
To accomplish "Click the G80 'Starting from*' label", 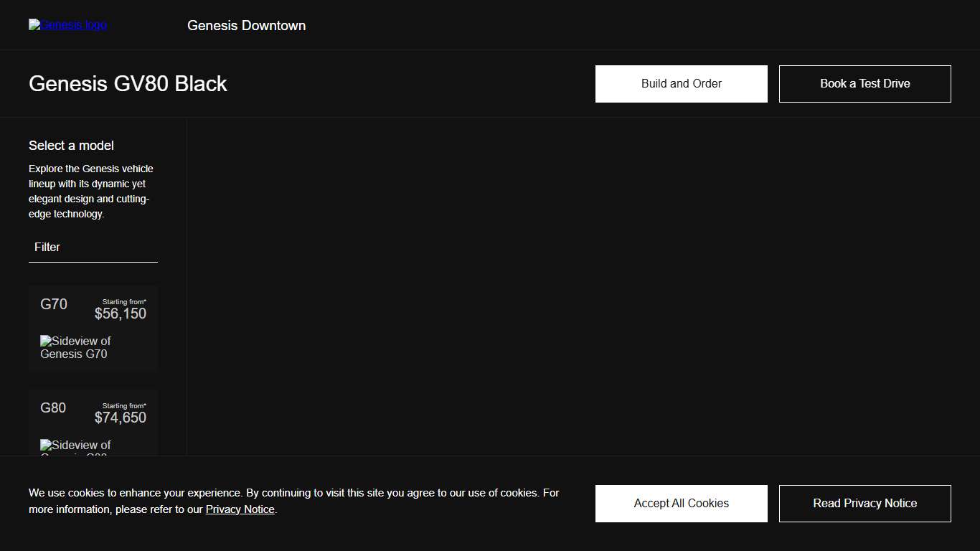I will click(124, 406).
